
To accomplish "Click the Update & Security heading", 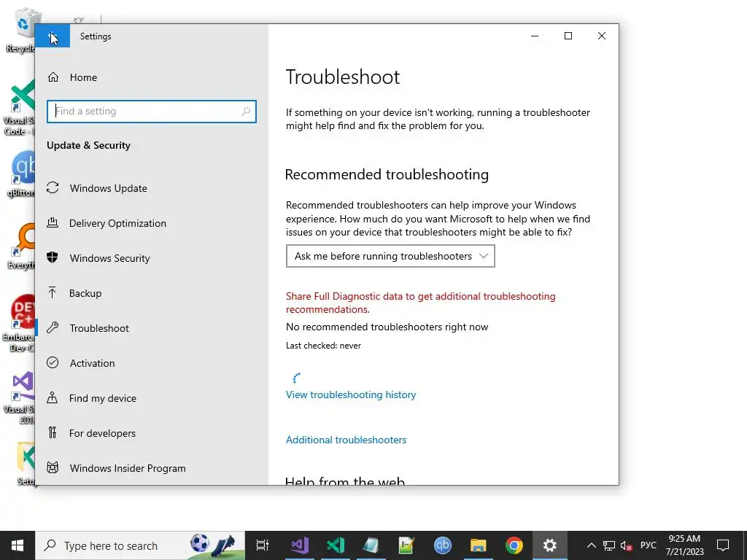I will [88, 145].
